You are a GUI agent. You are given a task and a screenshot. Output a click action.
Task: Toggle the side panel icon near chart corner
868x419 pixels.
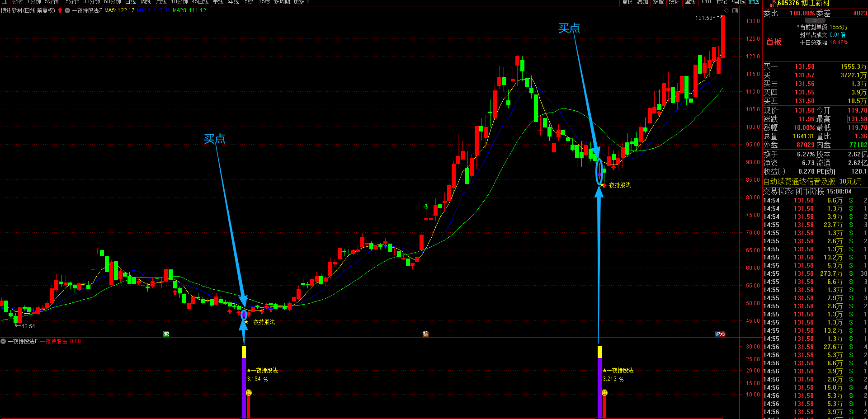tap(735, 10)
